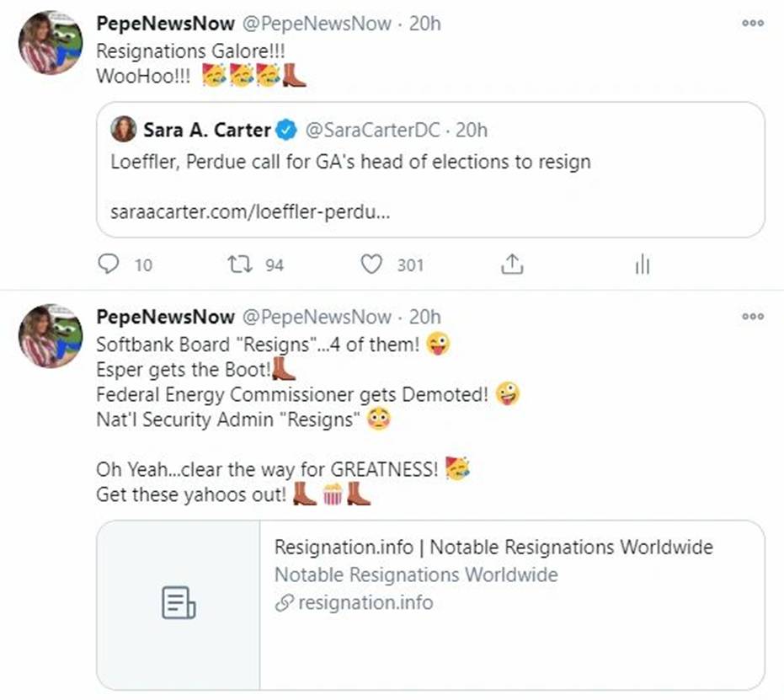
Task: Open PepeNewsNow avatar on second tweet
Action: (51, 336)
